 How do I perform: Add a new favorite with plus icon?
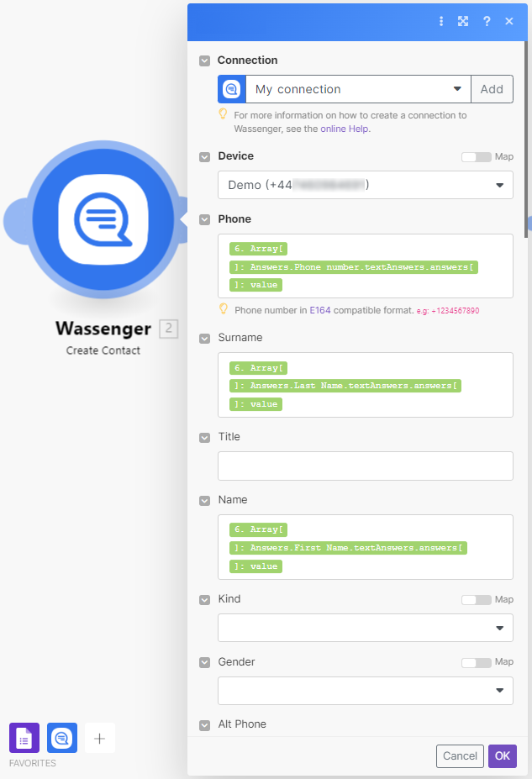pyautogui.click(x=100, y=739)
